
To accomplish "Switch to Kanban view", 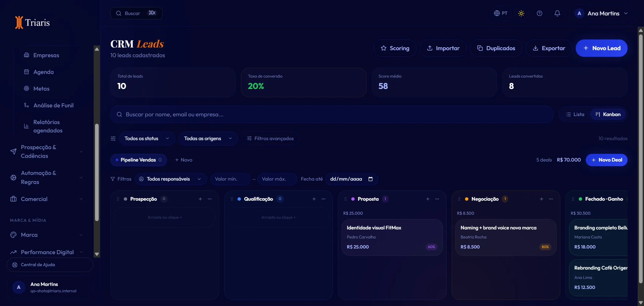I will pos(608,114).
